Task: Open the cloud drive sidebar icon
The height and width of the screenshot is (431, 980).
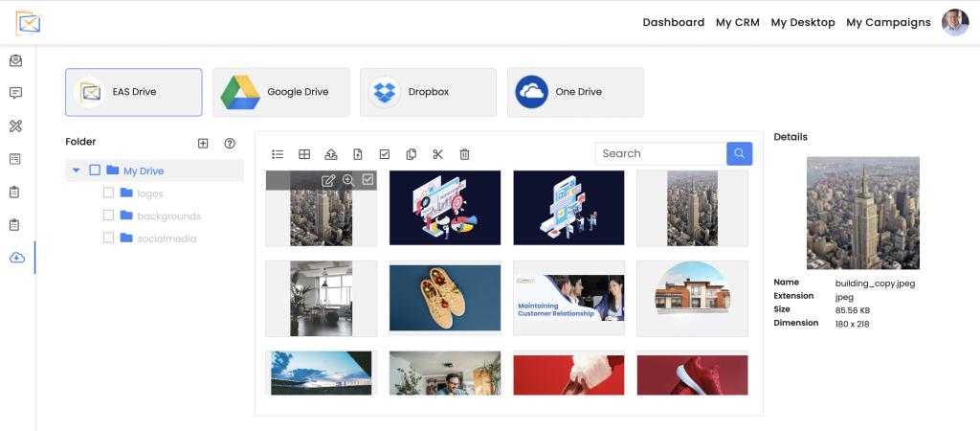Action: [16, 258]
